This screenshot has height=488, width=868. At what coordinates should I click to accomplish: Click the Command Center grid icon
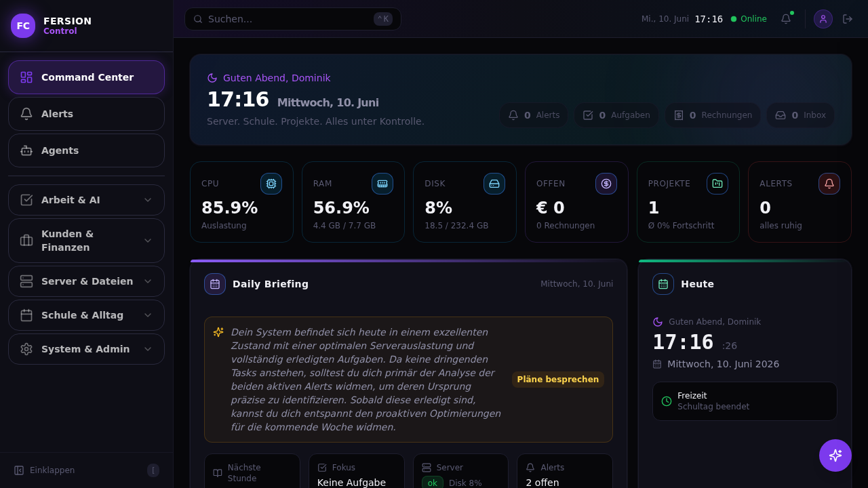click(x=26, y=77)
